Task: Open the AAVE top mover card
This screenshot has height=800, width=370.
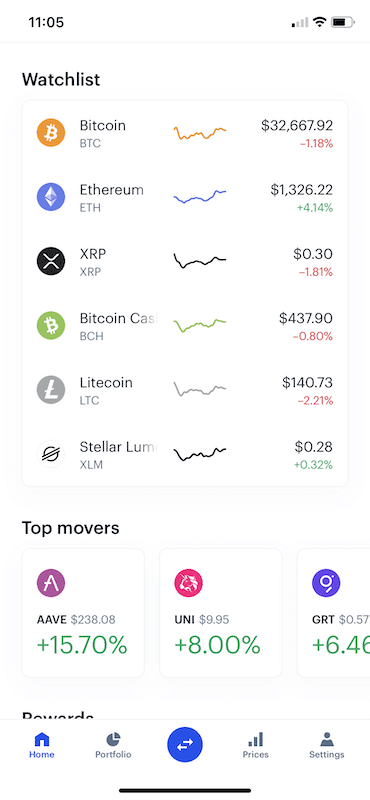Action: tap(83, 613)
